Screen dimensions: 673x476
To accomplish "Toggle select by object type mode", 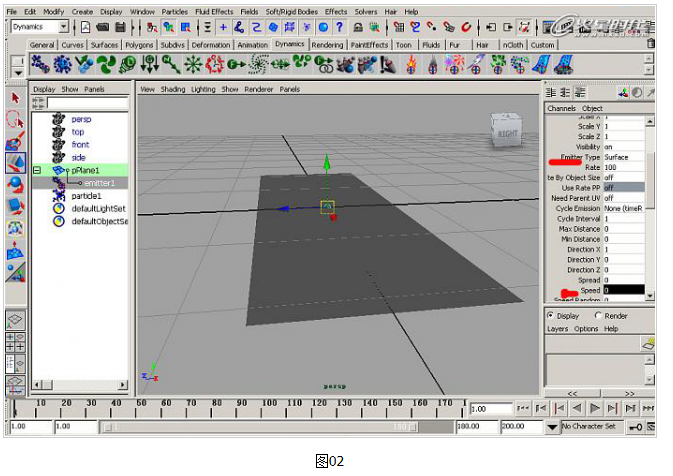I will pos(169,27).
